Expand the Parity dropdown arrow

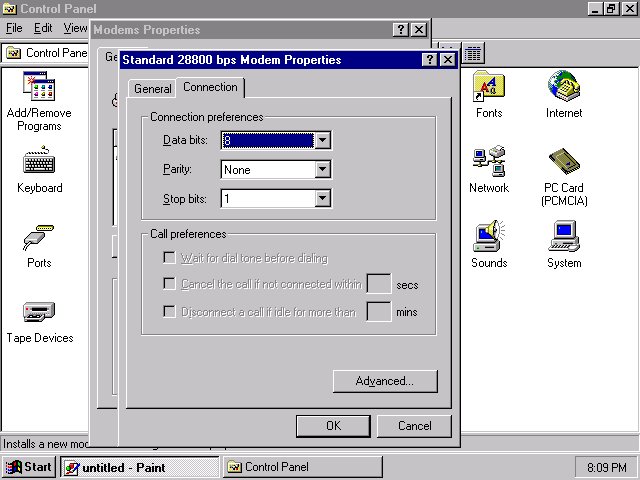(322, 169)
